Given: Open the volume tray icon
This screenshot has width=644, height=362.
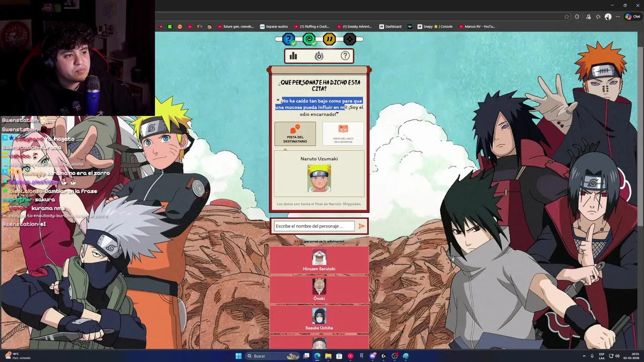Looking at the screenshot, I should [617, 356].
